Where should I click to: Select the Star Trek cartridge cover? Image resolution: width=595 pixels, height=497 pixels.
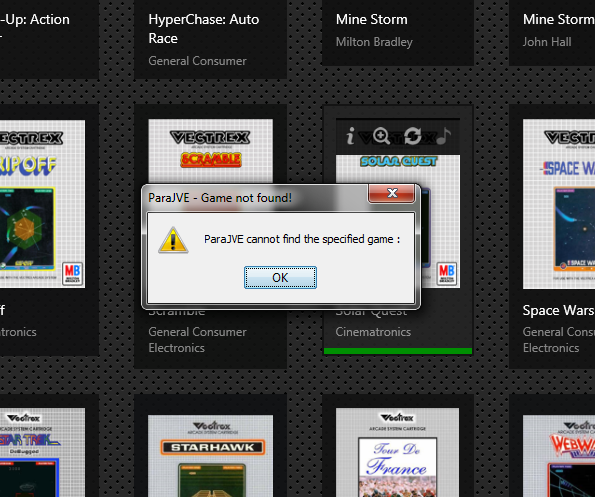tap(42, 452)
